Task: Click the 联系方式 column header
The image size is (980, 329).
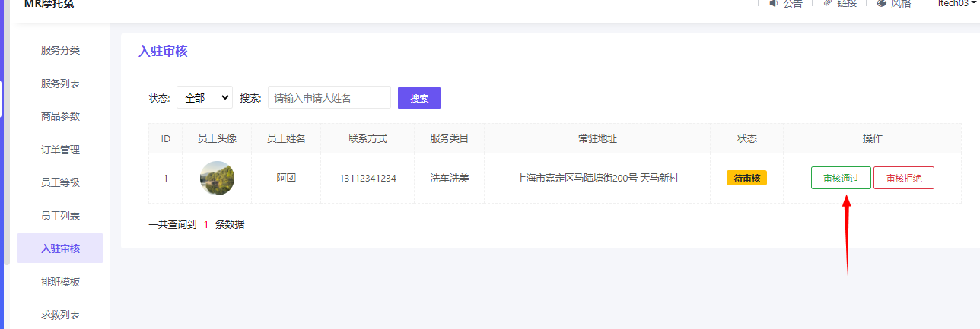Action: tap(368, 139)
